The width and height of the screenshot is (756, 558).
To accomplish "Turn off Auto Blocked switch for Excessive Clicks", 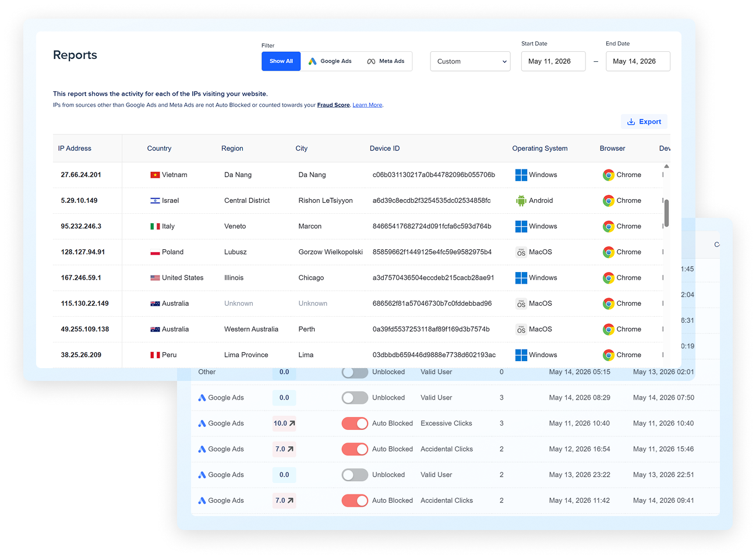I will (355, 423).
